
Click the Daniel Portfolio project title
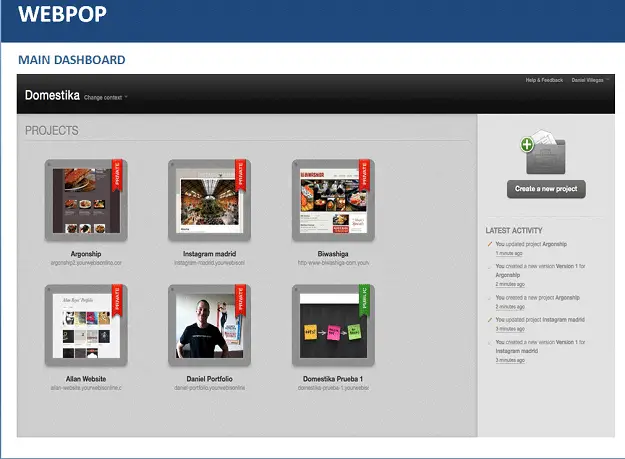pyautogui.click(x=209, y=379)
